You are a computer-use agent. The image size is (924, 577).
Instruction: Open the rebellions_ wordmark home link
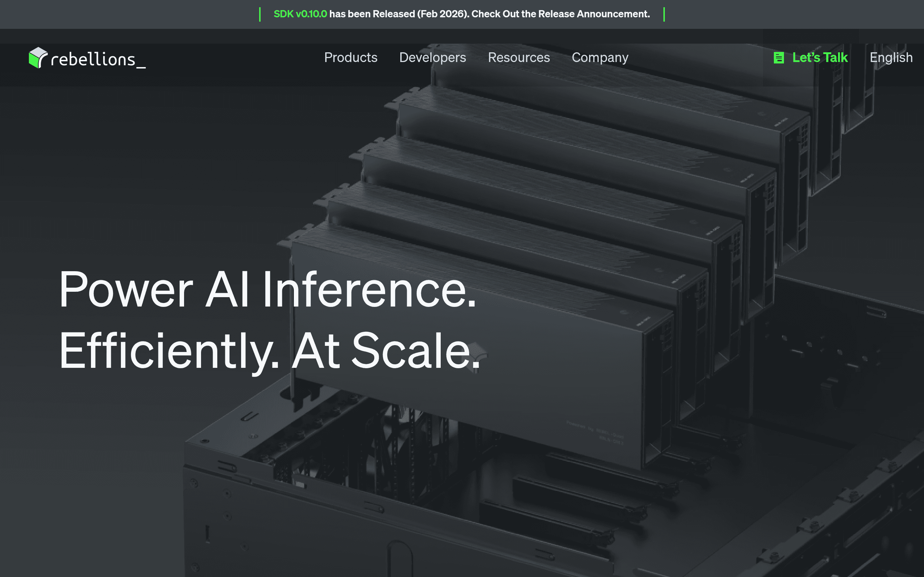[98, 60]
